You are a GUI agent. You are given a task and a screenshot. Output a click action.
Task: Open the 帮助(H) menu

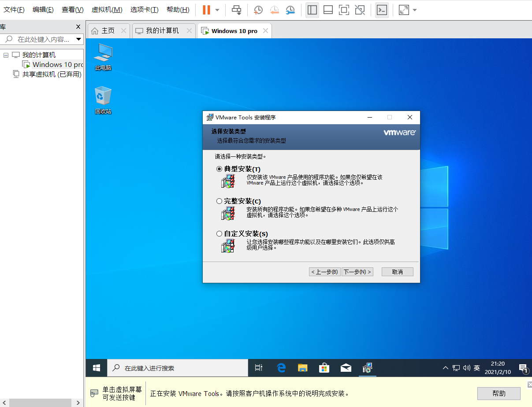pos(178,10)
